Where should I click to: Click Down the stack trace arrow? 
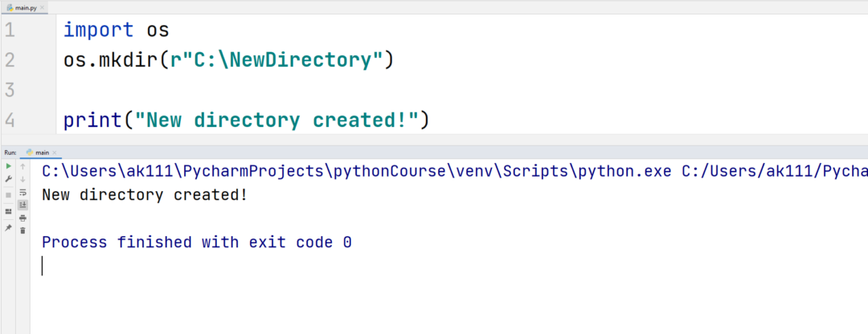pyautogui.click(x=23, y=179)
